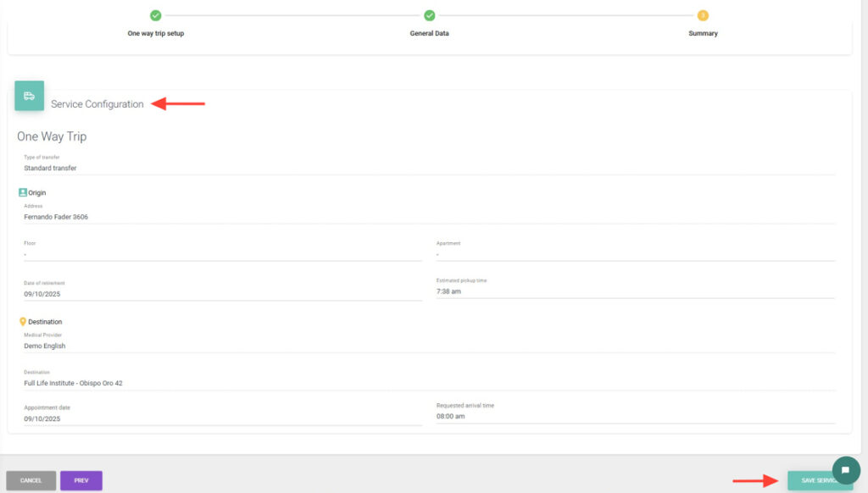Go to General Data step label
Image resolution: width=868 pixels, height=493 pixels.
click(430, 34)
